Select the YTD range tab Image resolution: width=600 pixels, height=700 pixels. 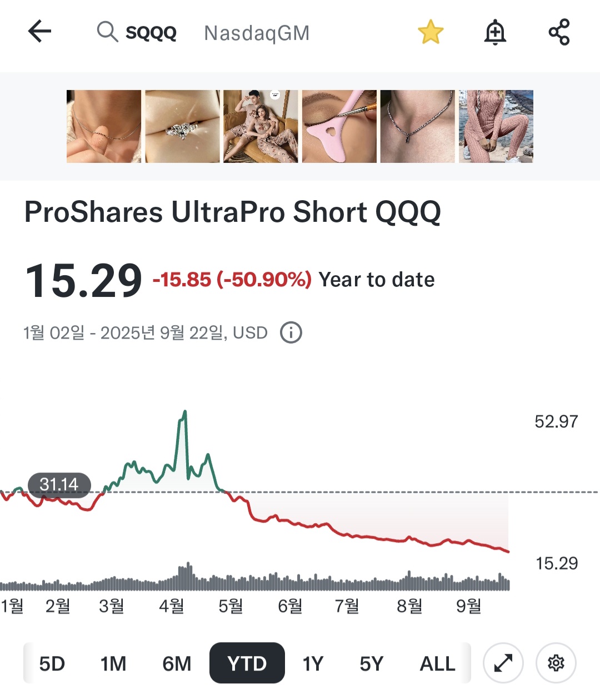pyautogui.click(x=247, y=663)
